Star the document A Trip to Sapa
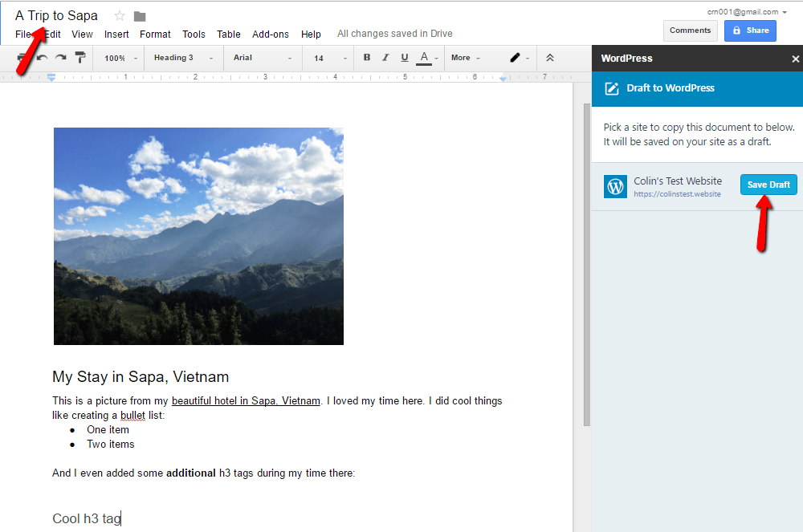Screen dimensions: 803x532 [x=120, y=16]
